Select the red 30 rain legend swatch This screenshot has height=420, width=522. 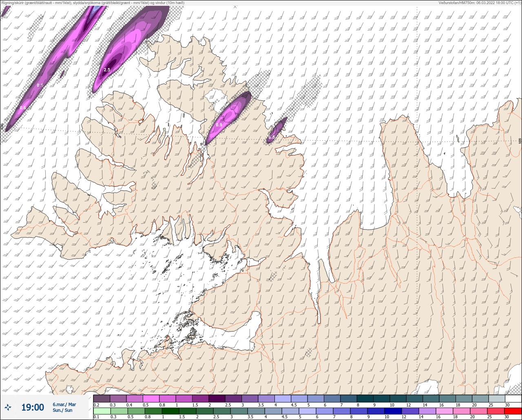coord(513,411)
